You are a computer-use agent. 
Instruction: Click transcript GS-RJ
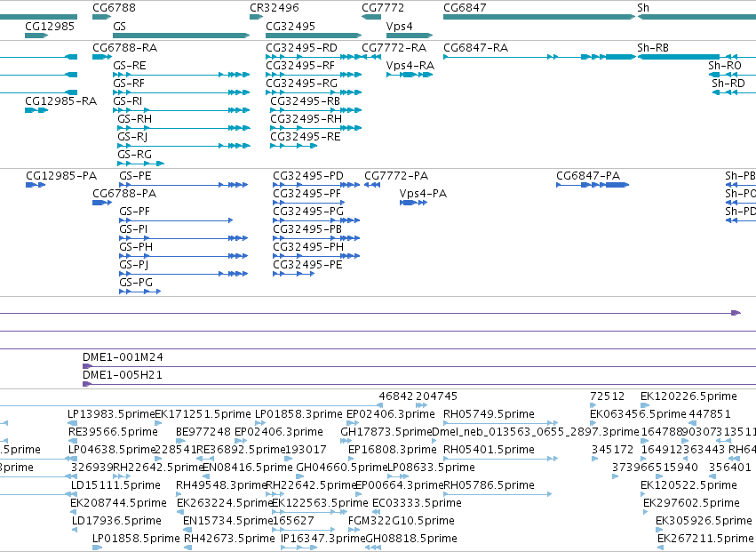132,137
